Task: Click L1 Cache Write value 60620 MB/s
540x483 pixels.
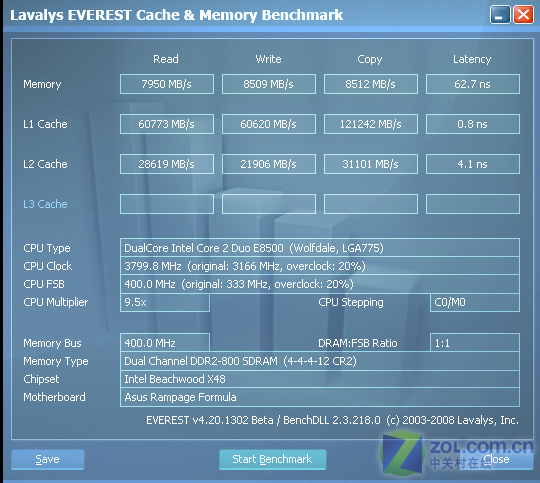Action: click(269, 124)
